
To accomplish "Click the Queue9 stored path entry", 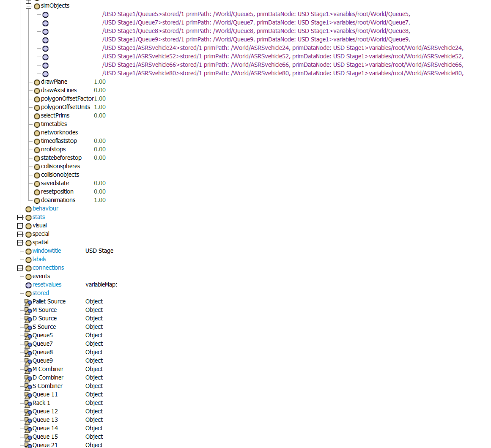I will point(256,39).
